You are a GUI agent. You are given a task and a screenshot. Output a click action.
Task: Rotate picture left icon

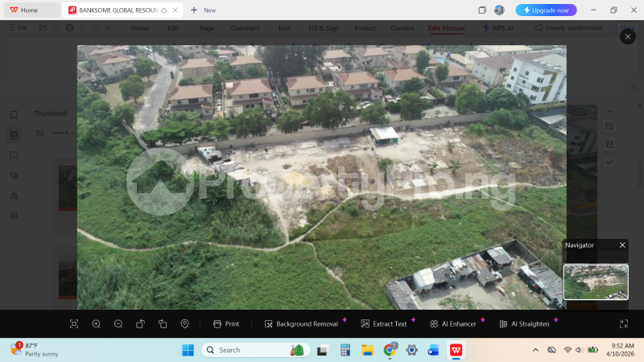click(140, 324)
